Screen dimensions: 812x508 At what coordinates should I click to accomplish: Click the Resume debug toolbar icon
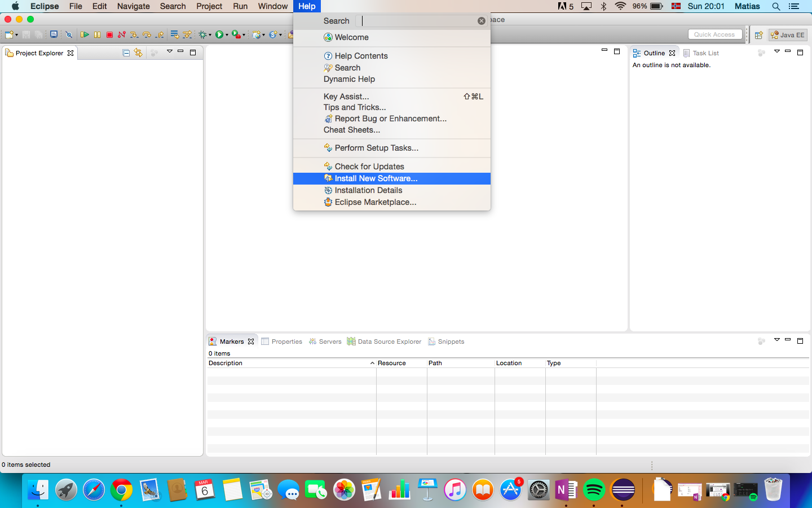click(85, 35)
